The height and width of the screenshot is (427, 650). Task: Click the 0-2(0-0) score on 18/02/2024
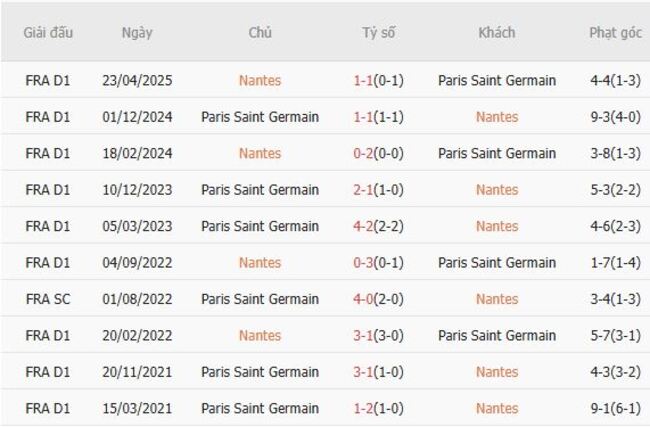[378, 153]
